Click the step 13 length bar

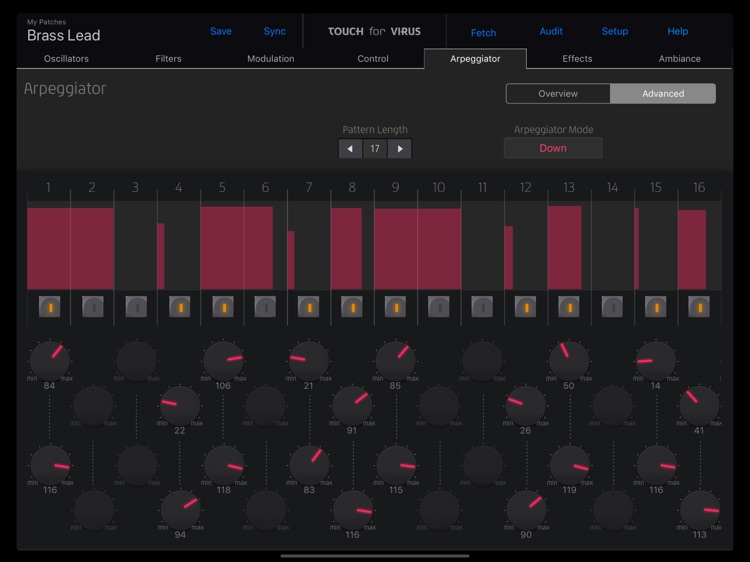(565, 248)
